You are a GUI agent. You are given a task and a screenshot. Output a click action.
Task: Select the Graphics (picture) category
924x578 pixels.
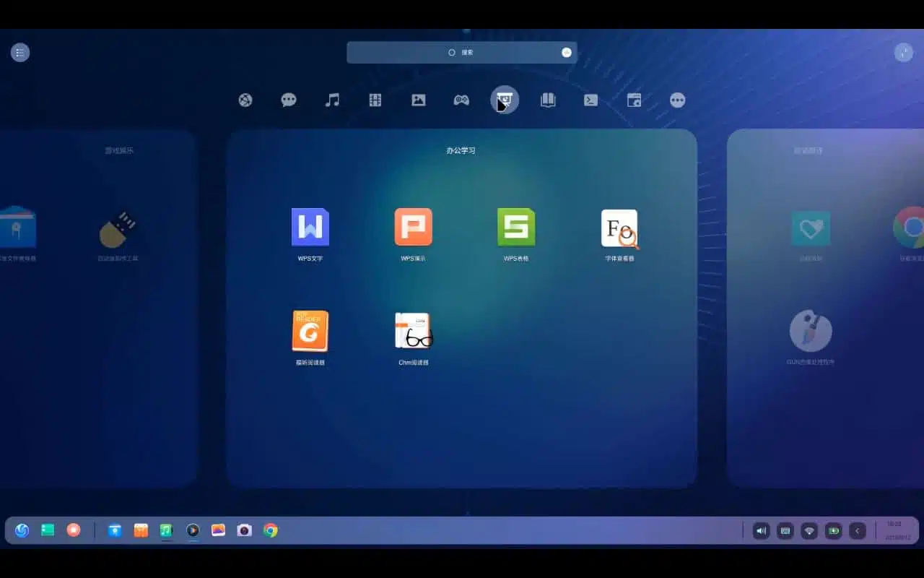419,100
